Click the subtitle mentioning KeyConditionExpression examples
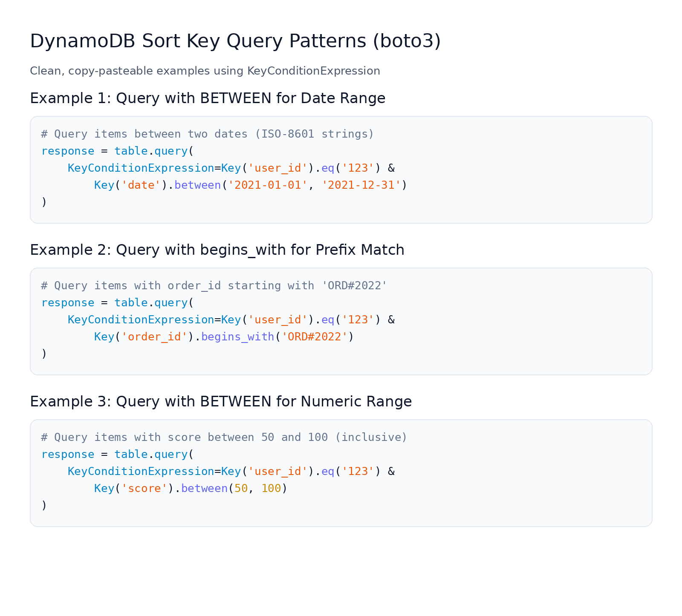The image size is (682, 616). click(205, 71)
